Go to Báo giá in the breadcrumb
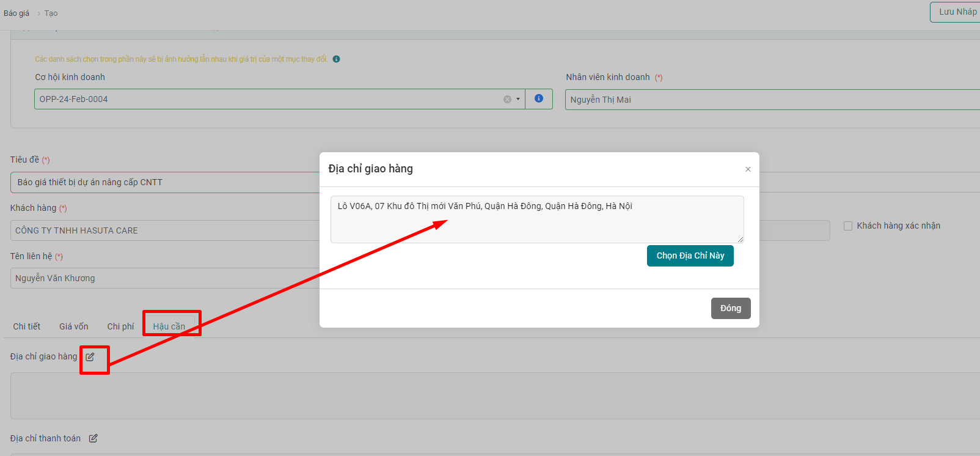This screenshot has height=456, width=980. point(16,13)
